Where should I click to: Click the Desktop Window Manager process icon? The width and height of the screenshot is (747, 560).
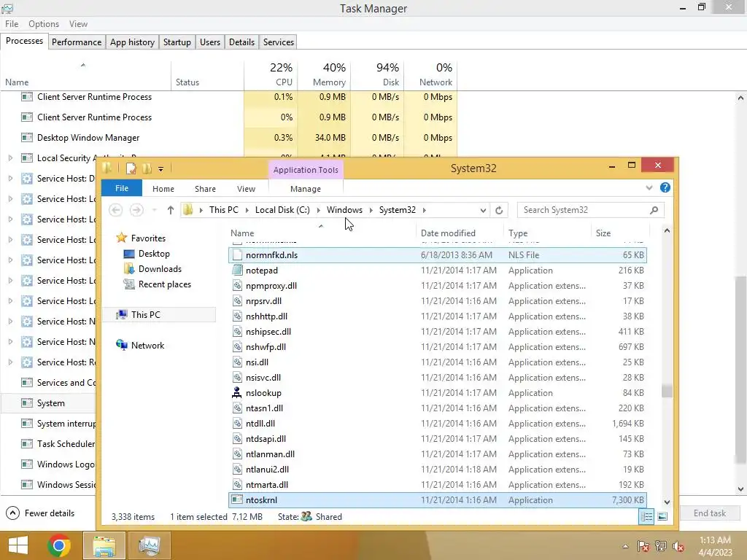27,138
